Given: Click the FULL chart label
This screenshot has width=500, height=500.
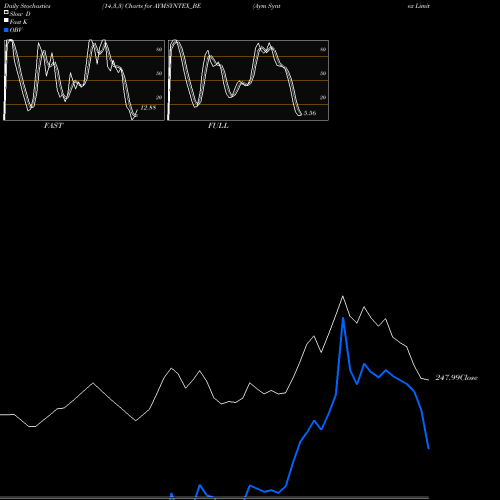Looking at the screenshot, I should 218,126.
